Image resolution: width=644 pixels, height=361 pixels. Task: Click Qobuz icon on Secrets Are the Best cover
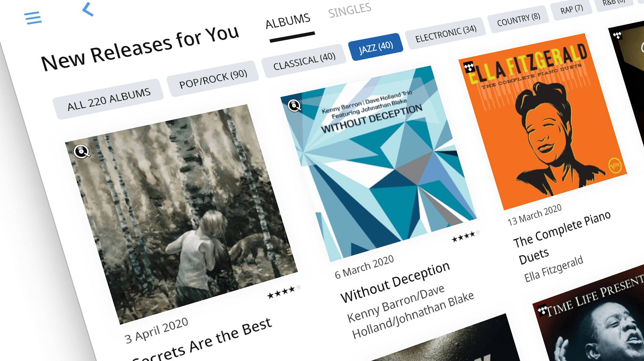point(82,151)
